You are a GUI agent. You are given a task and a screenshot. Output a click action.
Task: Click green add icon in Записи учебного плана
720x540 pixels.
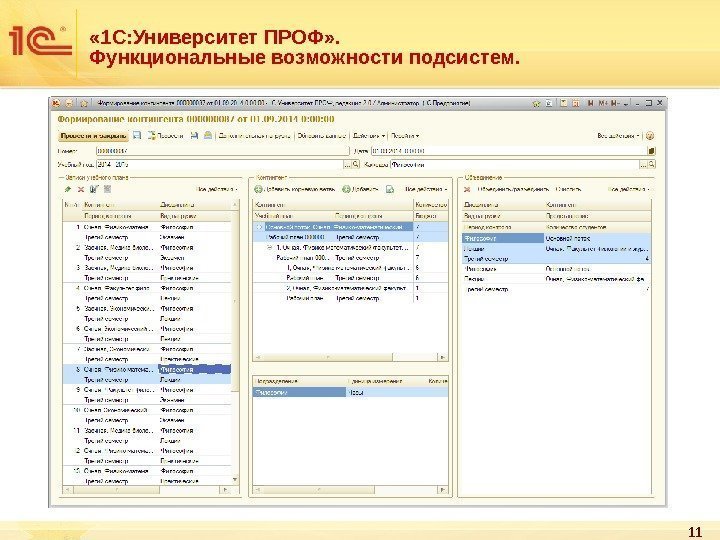pos(68,189)
